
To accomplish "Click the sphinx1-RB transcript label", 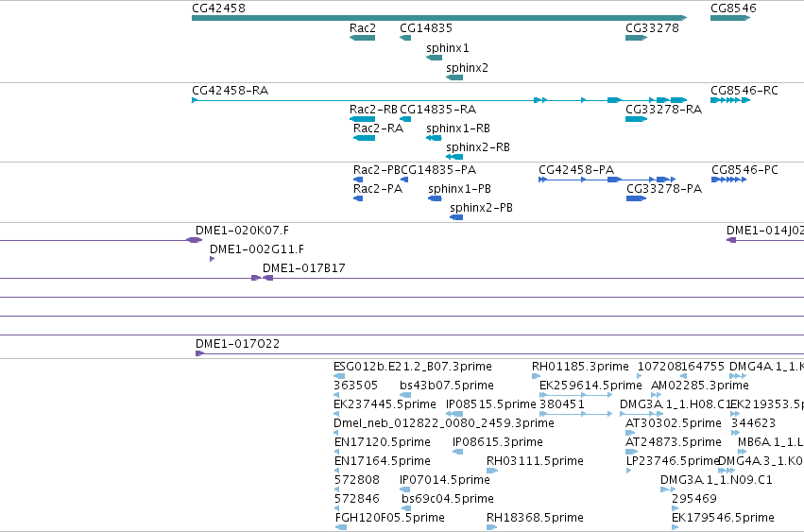I will pos(458,129).
